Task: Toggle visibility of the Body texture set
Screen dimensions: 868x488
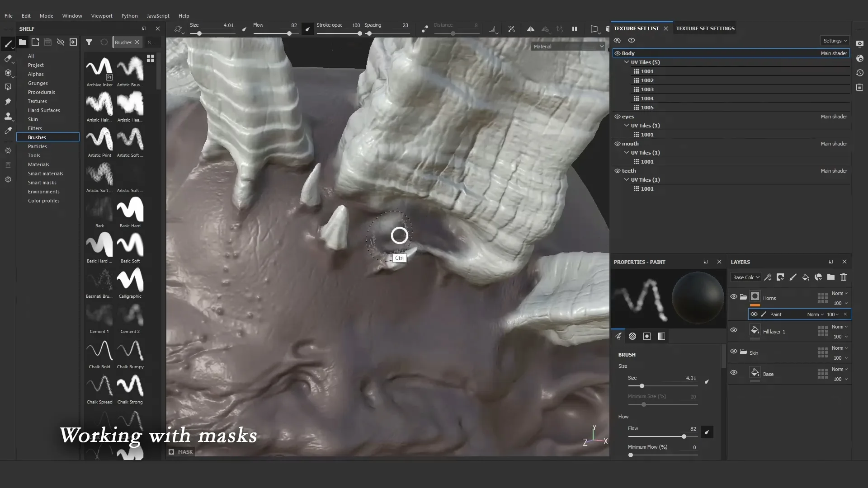Action: coord(618,53)
